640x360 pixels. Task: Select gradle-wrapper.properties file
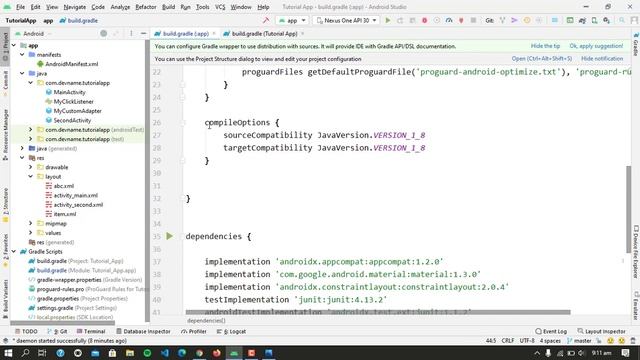(69, 280)
